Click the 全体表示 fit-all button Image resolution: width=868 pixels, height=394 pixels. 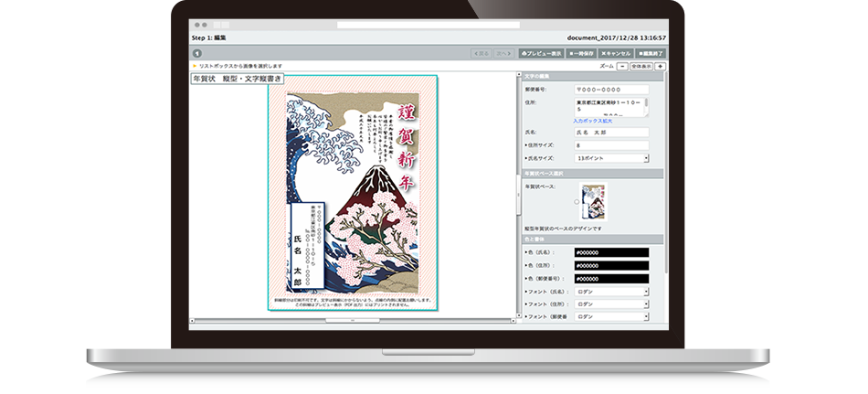coord(641,66)
